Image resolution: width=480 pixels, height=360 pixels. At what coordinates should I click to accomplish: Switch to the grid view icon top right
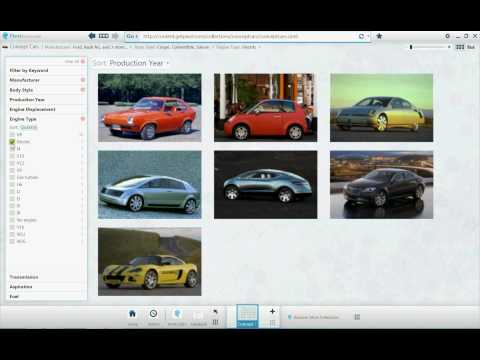460,47
